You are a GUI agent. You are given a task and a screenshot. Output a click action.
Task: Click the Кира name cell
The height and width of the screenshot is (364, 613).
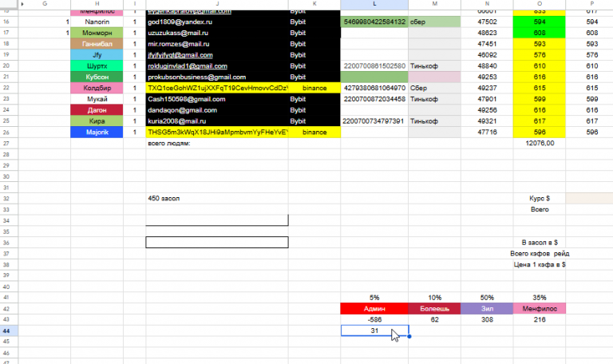[97, 121]
